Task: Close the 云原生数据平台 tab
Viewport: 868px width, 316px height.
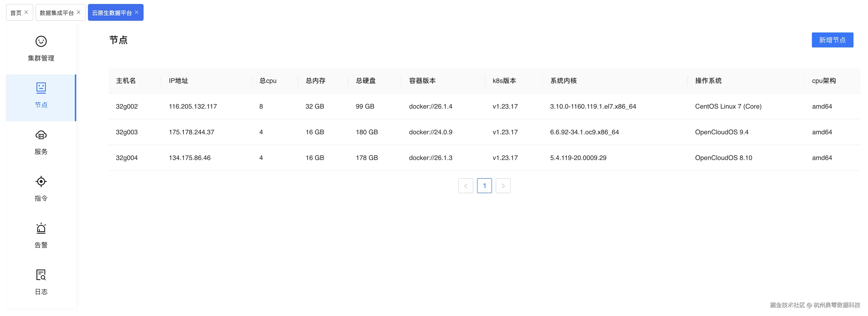Action: 137,12
